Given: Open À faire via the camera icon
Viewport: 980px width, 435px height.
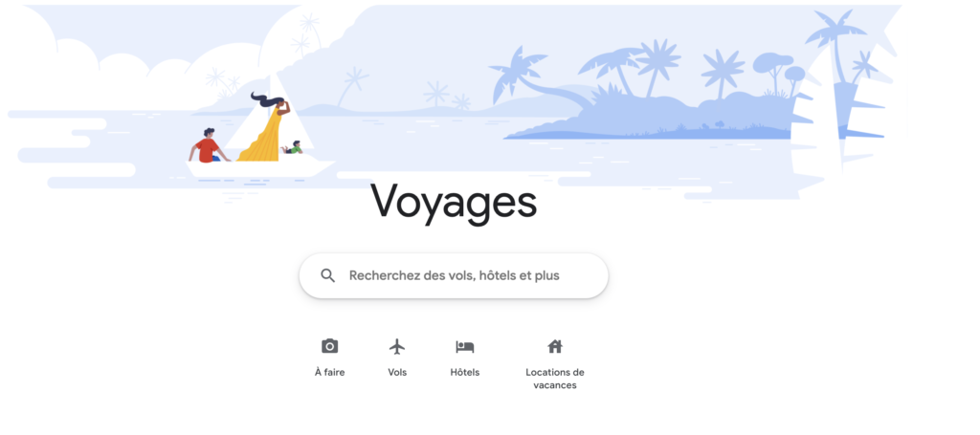Looking at the screenshot, I should point(329,346).
